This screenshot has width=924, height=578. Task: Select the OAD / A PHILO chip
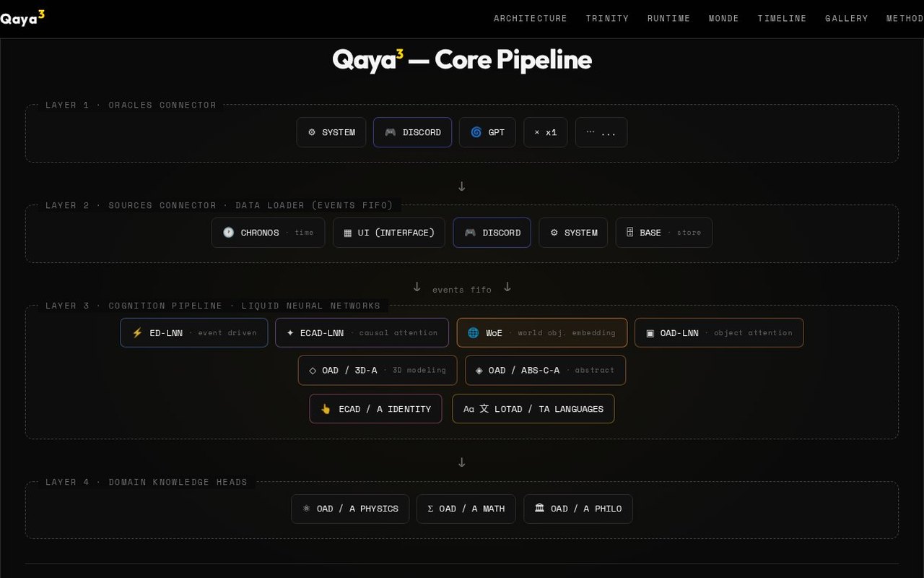(578, 509)
